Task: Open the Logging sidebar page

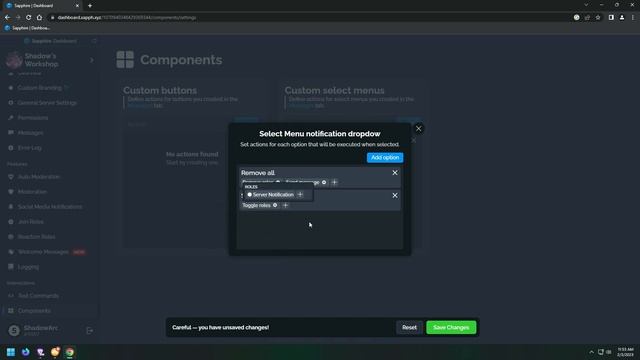Action: coord(28,267)
